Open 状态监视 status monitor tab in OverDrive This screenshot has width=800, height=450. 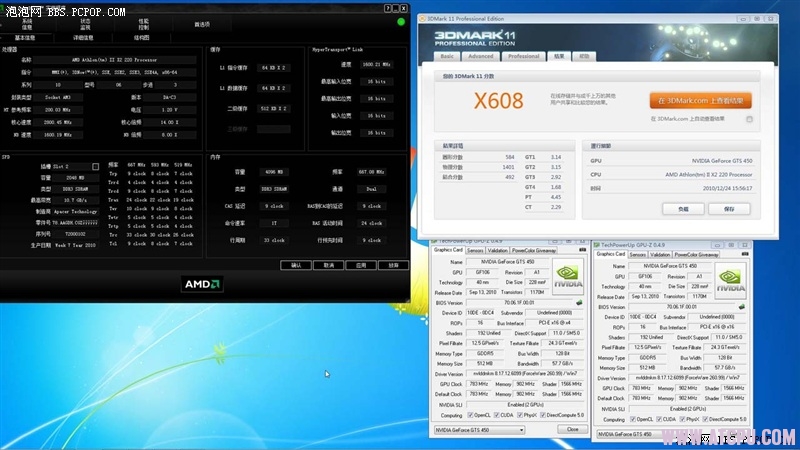click(x=85, y=24)
